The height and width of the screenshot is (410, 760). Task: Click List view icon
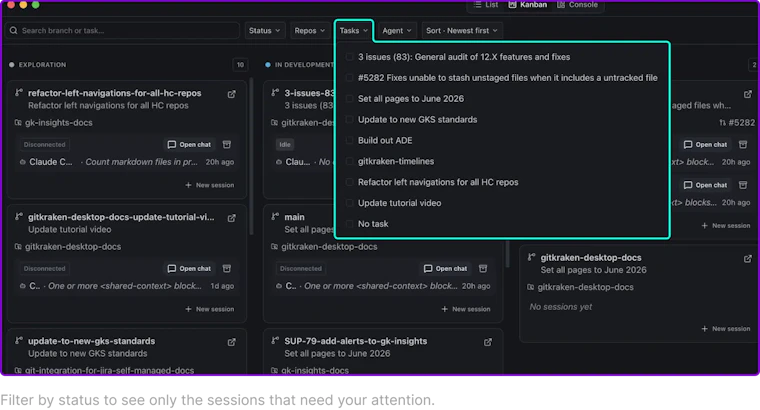tap(477, 4)
